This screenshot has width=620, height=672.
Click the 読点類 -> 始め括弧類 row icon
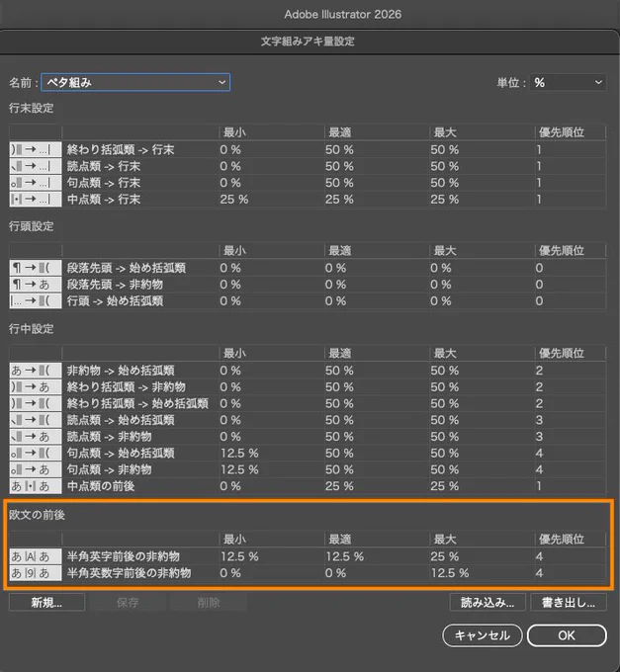pos(36,420)
